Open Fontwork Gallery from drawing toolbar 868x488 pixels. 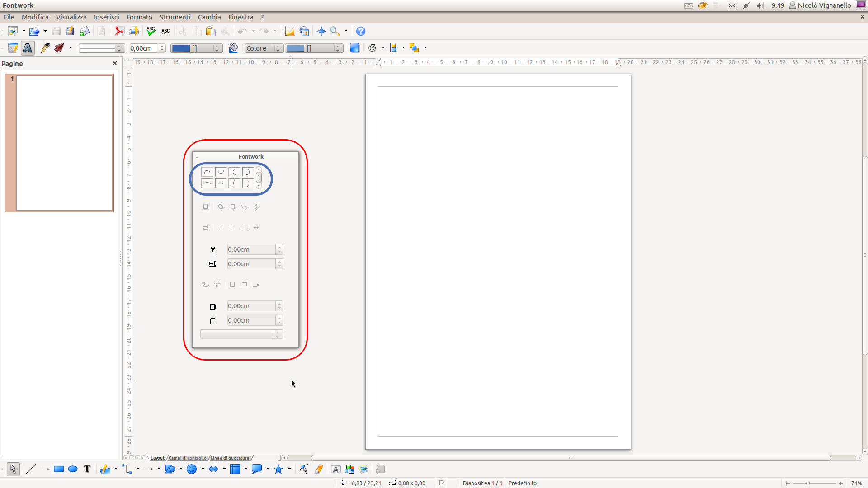(335, 469)
